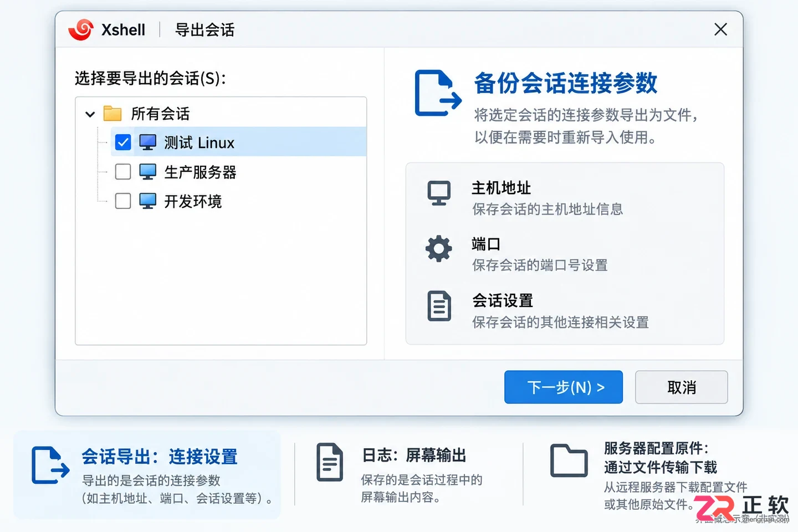Image resolution: width=798 pixels, height=532 pixels.
Task: Click the 日志: 屏幕输出 title
Action: pyautogui.click(x=414, y=455)
